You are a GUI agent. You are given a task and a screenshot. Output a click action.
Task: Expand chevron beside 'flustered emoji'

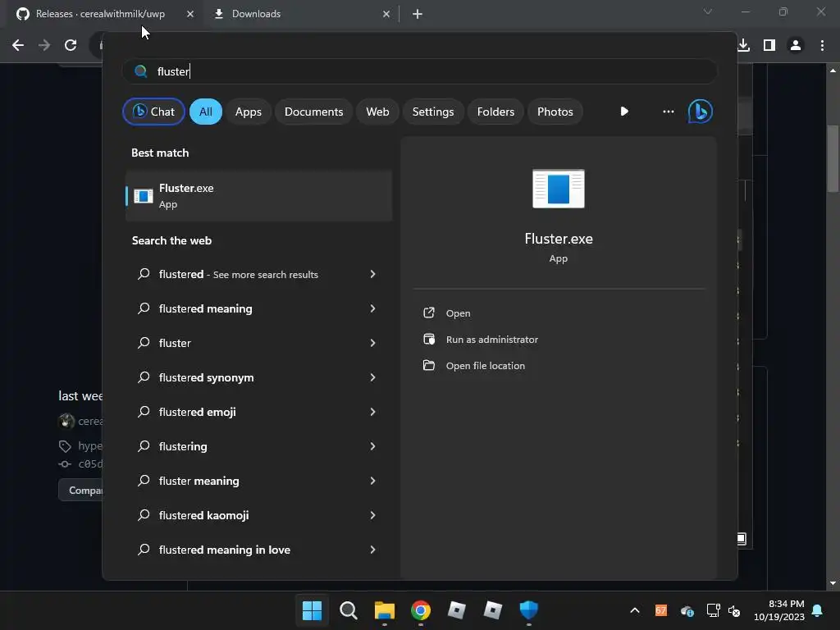click(x=373, y=412)
